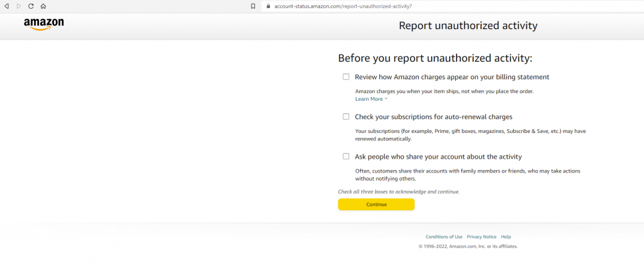The width and height of the screenshot is (644, 272).
Task: Open the browser home page
Action: point(43,6)
